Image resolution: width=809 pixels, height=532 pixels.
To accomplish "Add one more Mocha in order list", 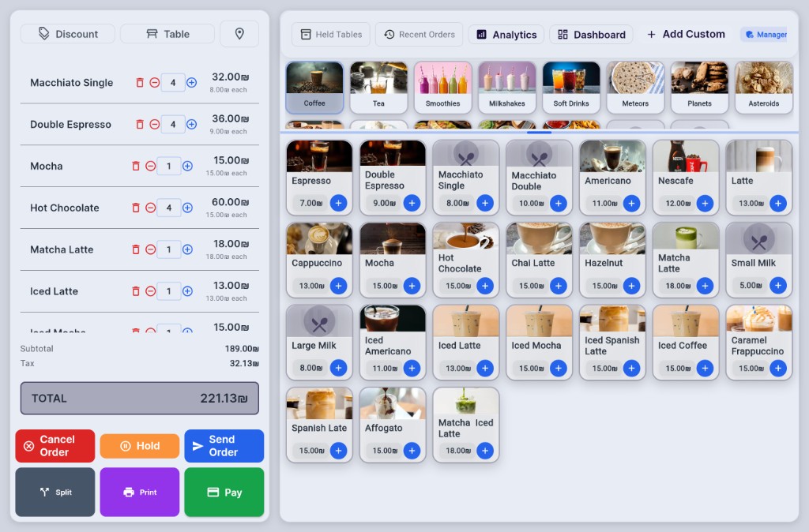I will [187, 166].
